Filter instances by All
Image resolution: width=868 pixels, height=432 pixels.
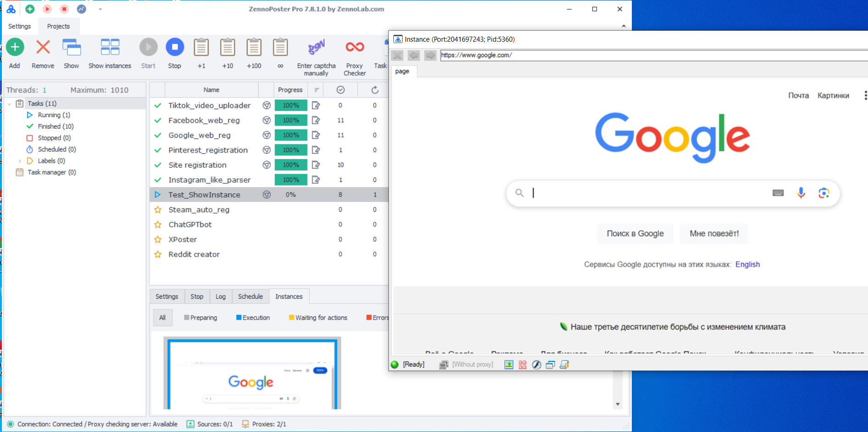point(162,317)
